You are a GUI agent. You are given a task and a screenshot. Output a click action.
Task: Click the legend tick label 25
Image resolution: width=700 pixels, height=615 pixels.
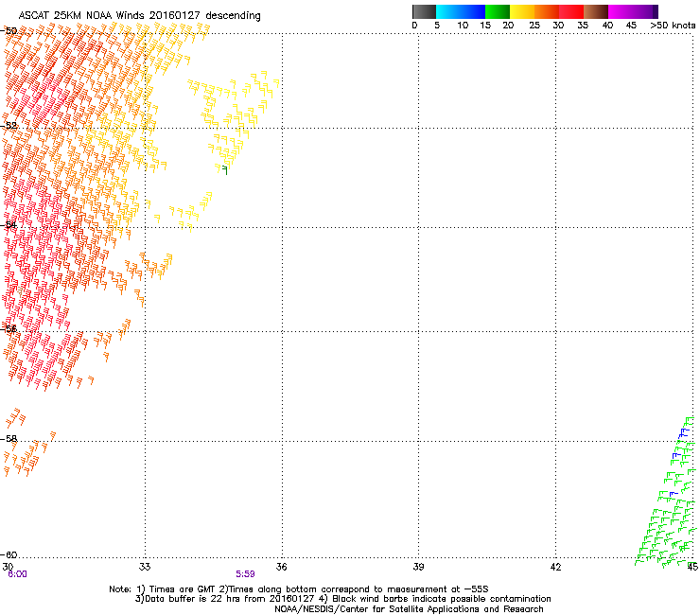pyautogui.click(x=534, y=26)
